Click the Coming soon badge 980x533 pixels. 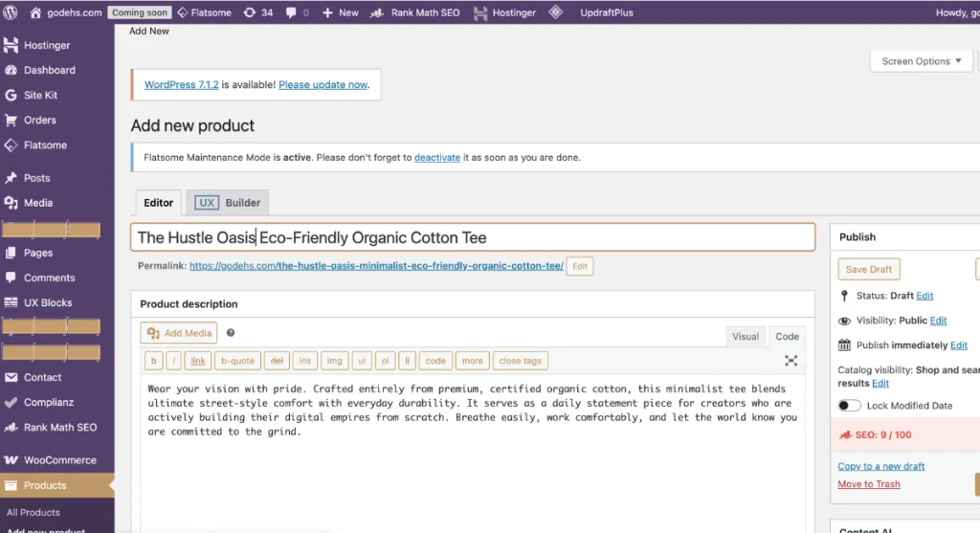(x=140, y=12)
